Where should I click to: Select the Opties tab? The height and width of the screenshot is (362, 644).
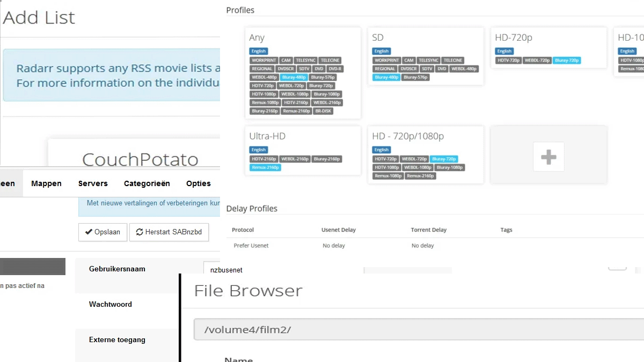(x=198, y=183)
